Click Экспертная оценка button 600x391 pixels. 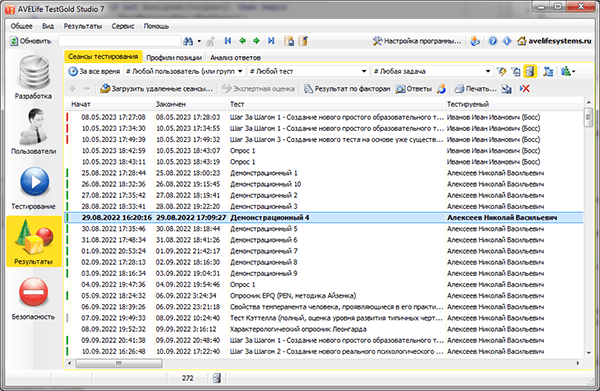(258, 89)
